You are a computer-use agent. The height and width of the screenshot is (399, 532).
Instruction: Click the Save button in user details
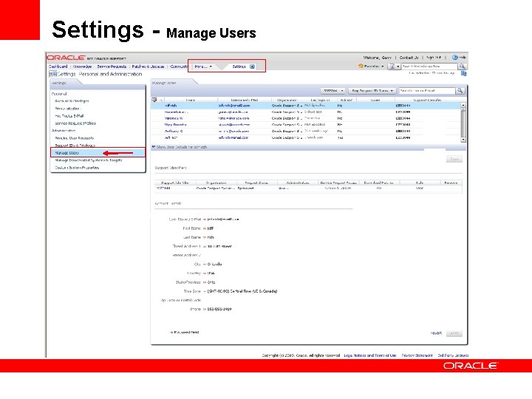coord(454,159)
